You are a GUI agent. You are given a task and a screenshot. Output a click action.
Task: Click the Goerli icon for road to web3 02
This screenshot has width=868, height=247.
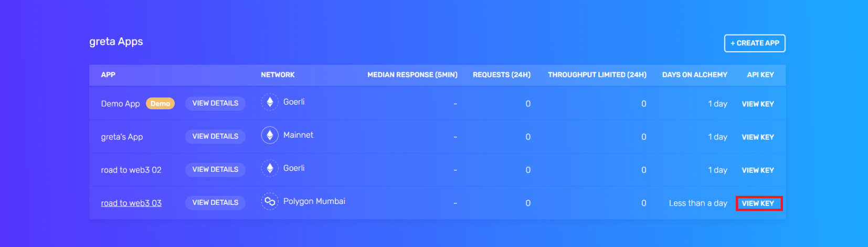pyautogui.click(x=270, y=168)
